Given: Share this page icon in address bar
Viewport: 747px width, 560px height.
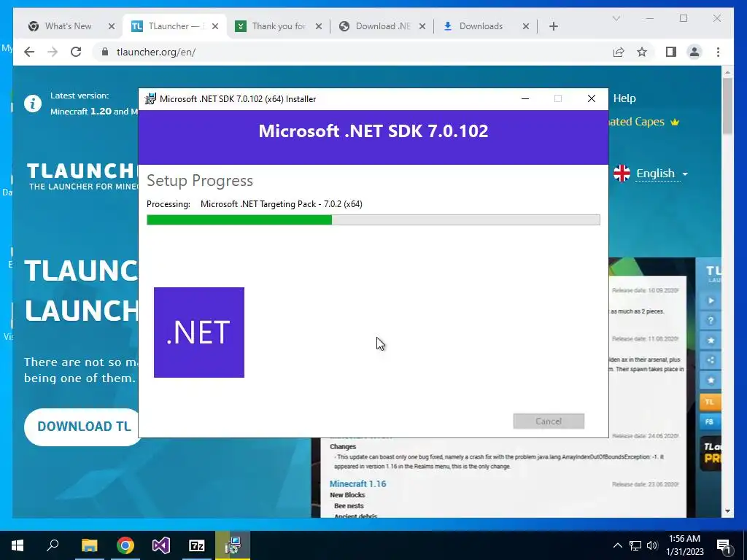Looking at the screenshot, I should point(619,52).
